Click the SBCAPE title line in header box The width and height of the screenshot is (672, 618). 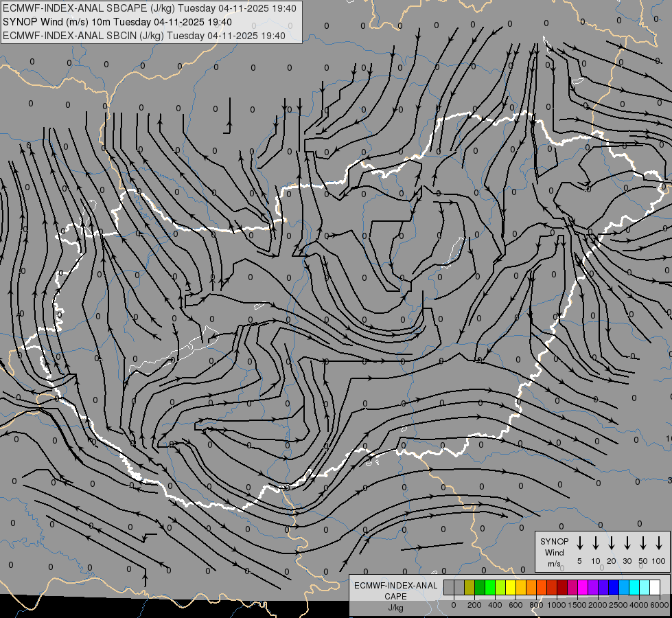pyautogui.click(x=149, y=8)
